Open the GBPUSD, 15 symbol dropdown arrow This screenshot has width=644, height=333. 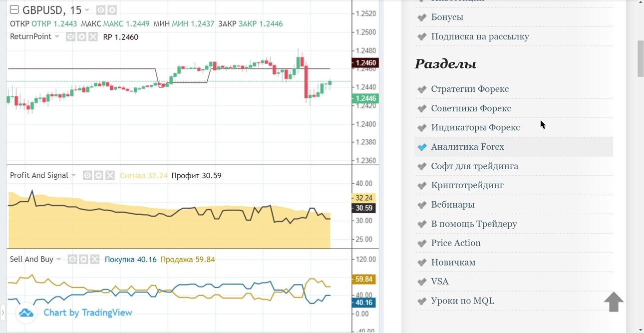coord(87,10)
